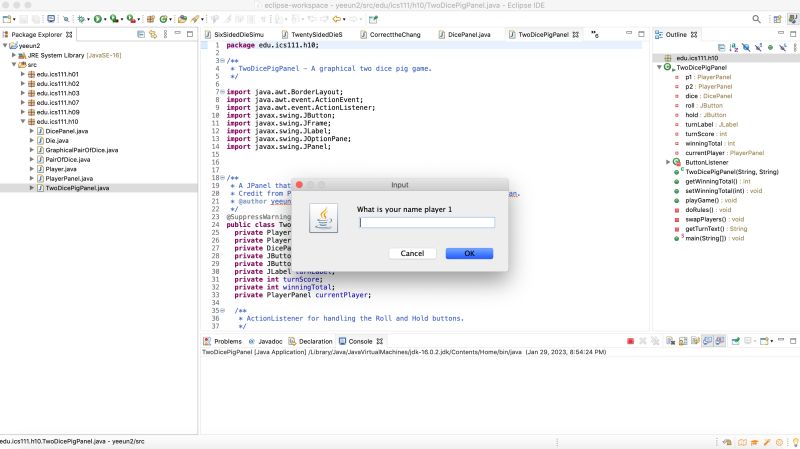Expand the edu.ics111.h01 package
800x449 pixels.
tap(22, 74)
